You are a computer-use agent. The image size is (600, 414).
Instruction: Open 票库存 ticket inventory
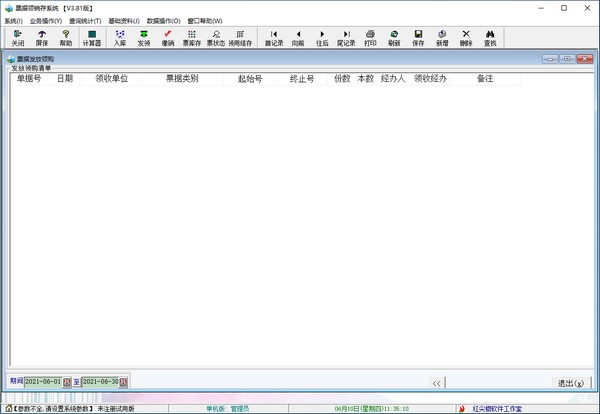pos(191,38)
